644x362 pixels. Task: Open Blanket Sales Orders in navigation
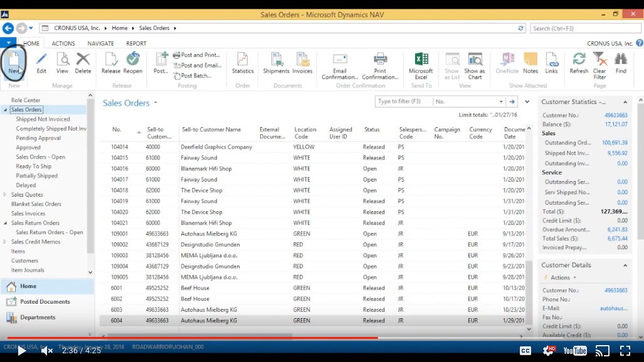click(x=36, y=204)
